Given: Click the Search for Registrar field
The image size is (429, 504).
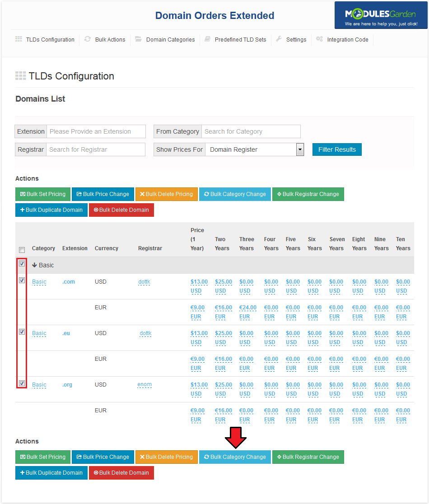Looking at the screenshot, I should click(96, 149).
